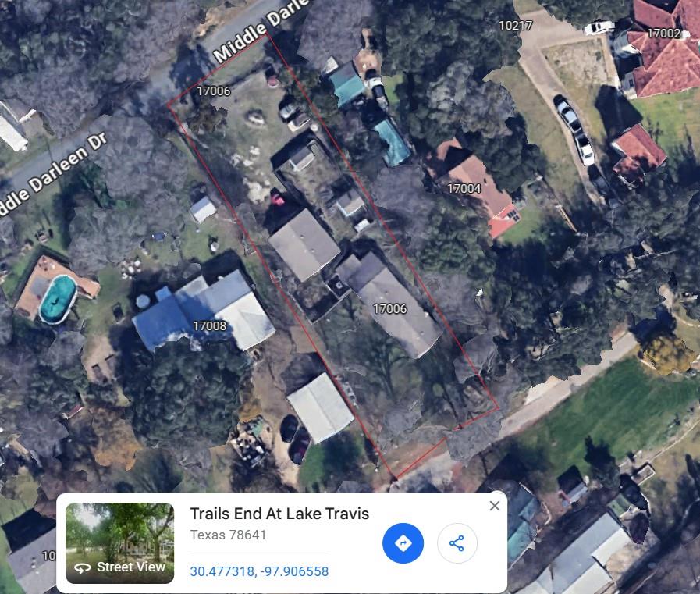
Task: Click the Street View rotate icon
Action: click(82, 567)
